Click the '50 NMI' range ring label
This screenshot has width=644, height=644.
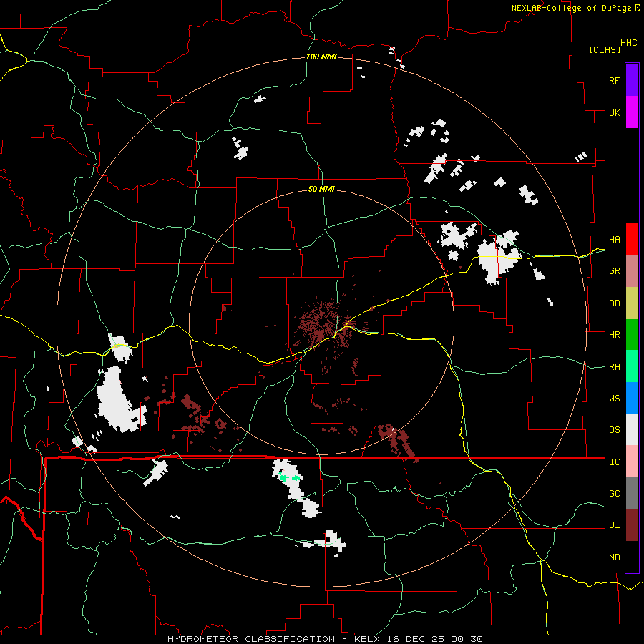pos(321,189)
